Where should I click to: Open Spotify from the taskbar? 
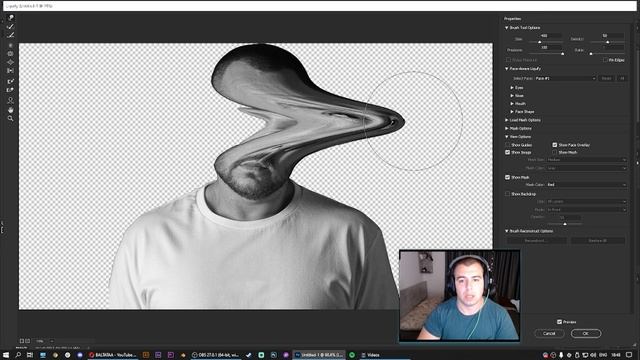pyautogui.click(x=352, y=355)
